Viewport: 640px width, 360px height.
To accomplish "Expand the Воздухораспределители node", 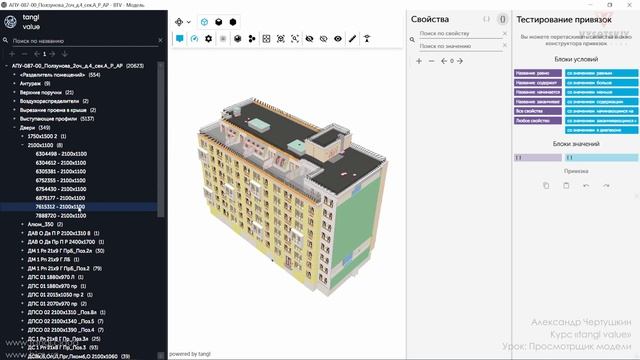I will pos(14,101).
